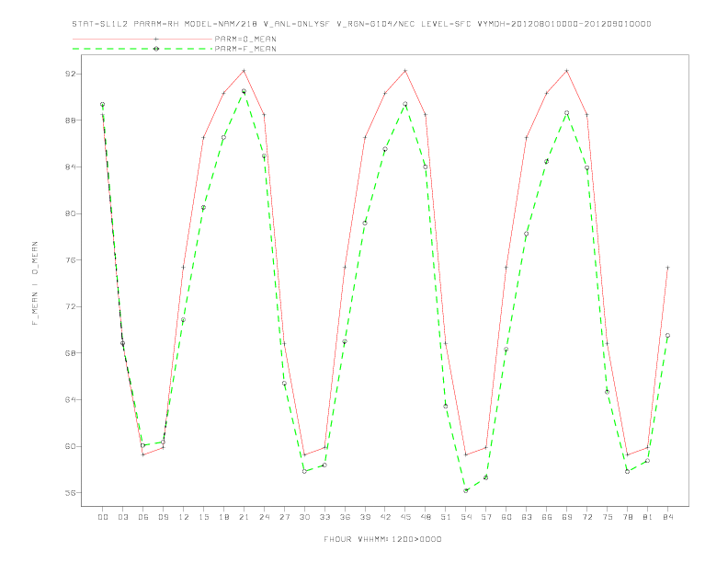Click the y-axis value 88
Image resolution: width=728 pixels, height=563 pixels.
(x=70, y=121)
